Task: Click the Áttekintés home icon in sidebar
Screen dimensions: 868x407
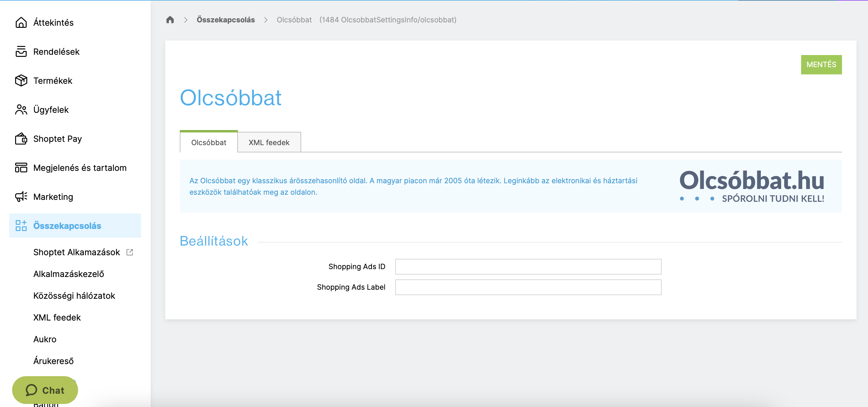Action: coord(21,23)
